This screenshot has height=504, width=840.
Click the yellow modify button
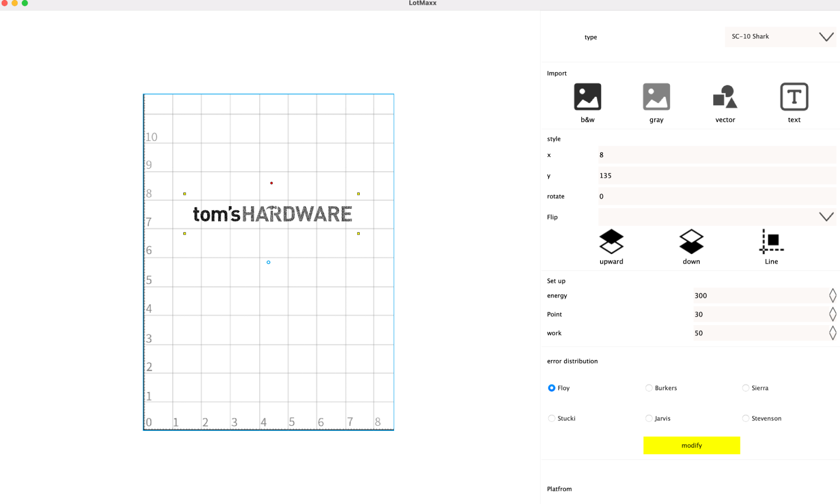tap(692, 445)
